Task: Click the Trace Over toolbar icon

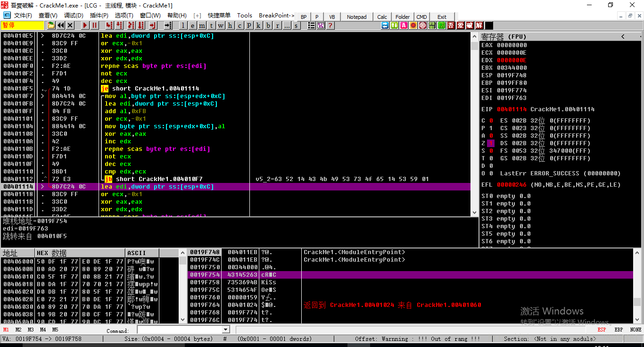Action: pyautogui.click(x=141, y=25)
